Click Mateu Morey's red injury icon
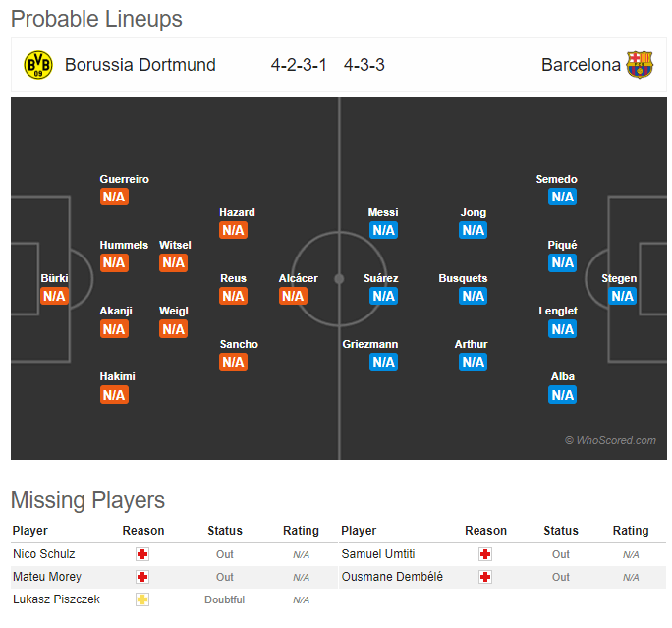 click(x=142, y=577)
